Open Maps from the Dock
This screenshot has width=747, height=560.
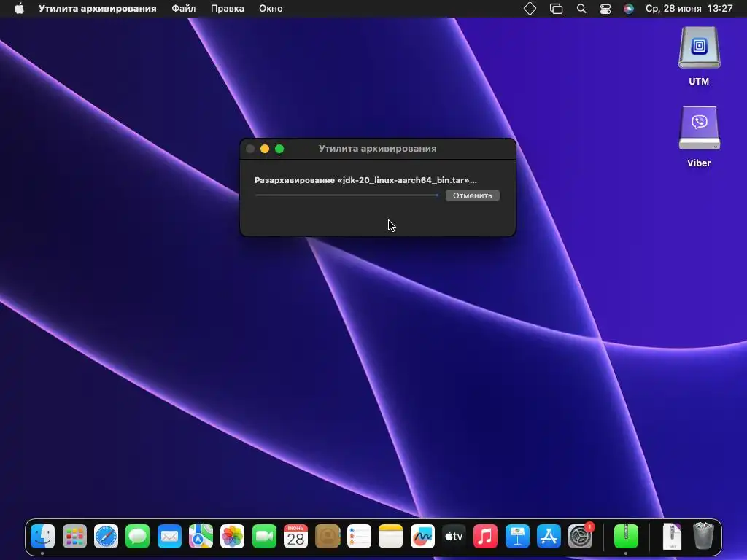pos(201,537)
